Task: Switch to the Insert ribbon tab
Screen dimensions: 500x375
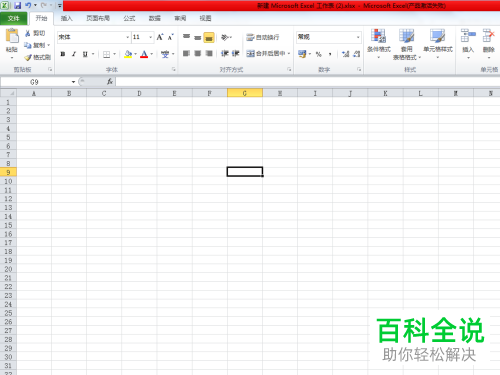Action: point(66,18)
